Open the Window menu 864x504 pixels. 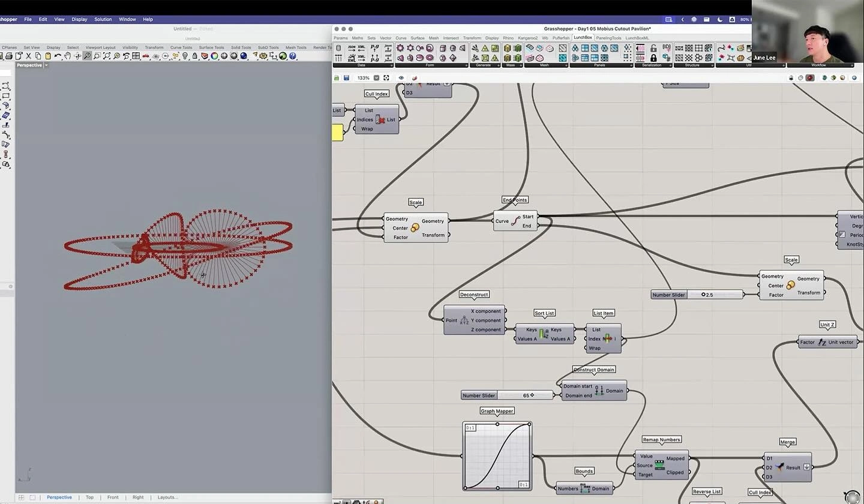(x=127, y=19)
